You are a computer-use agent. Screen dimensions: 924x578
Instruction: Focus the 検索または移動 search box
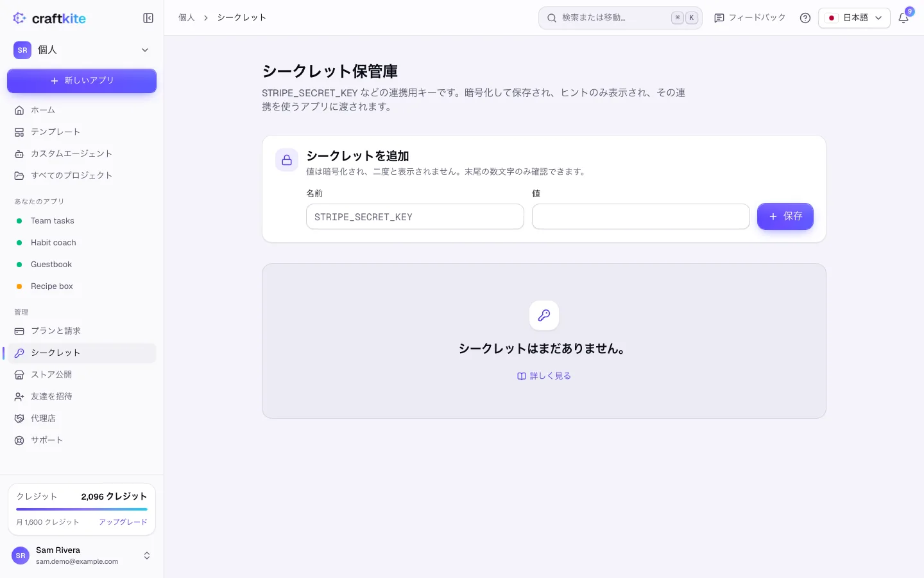[x=620, y=18]
